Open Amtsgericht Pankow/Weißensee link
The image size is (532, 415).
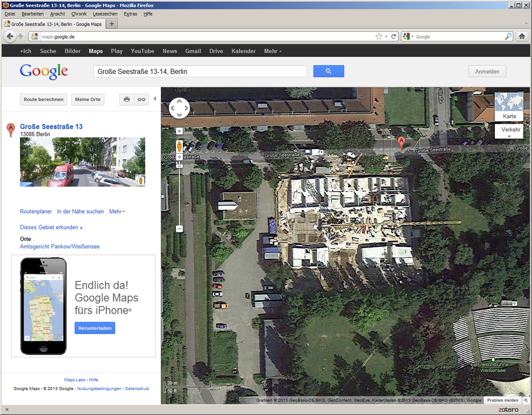click(x=60, y=246)
